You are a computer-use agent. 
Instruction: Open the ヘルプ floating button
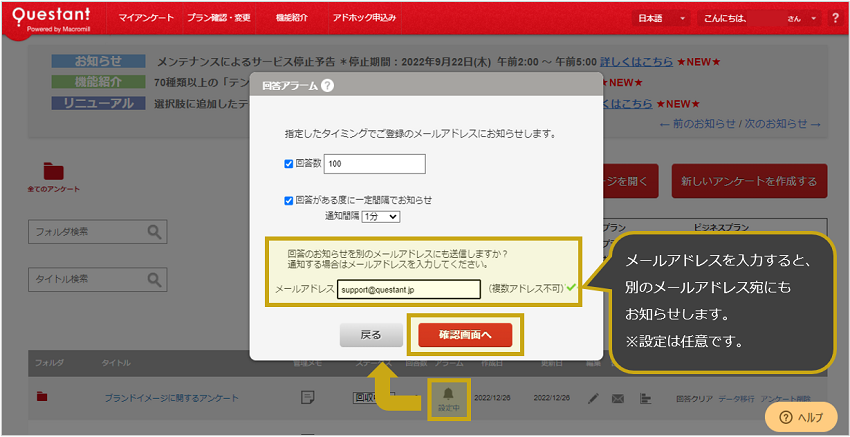(801, 417)
